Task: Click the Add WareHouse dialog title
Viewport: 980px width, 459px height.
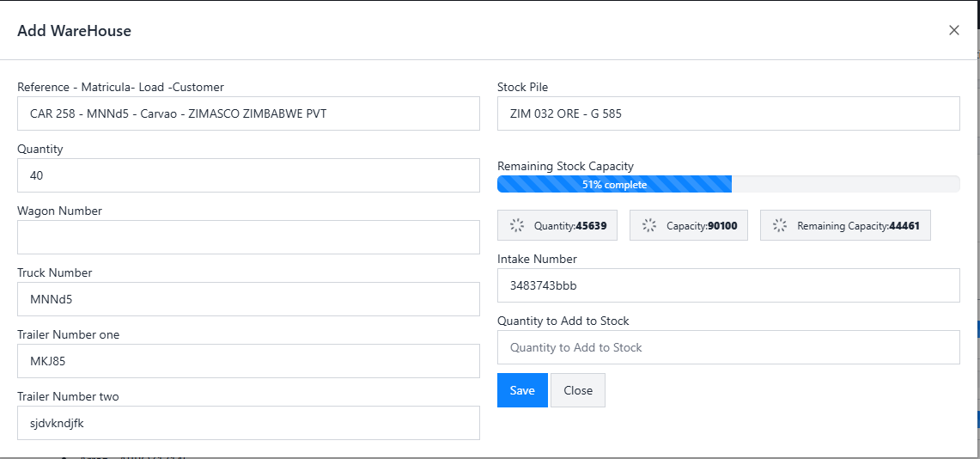Action: click(74, 31)
